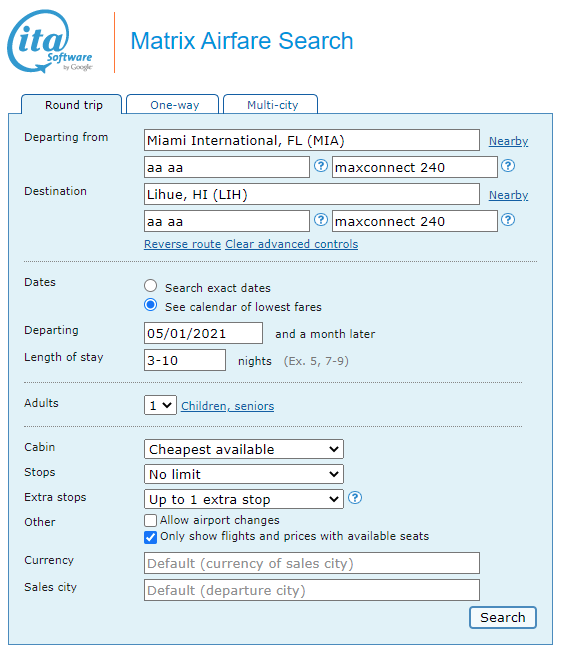566x660 pixels.
Task: Open the Stops dropdown
Action: click(x=244, y=474)
